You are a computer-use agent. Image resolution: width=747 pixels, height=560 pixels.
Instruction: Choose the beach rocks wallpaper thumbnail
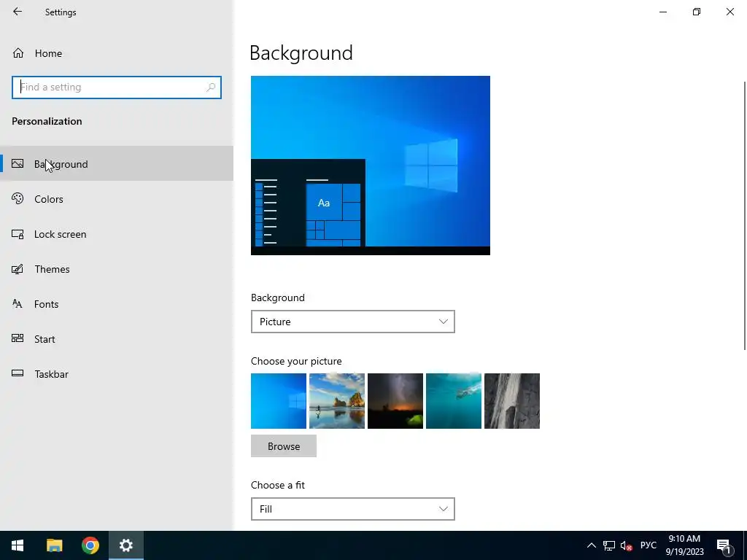(x=337, y=401)
